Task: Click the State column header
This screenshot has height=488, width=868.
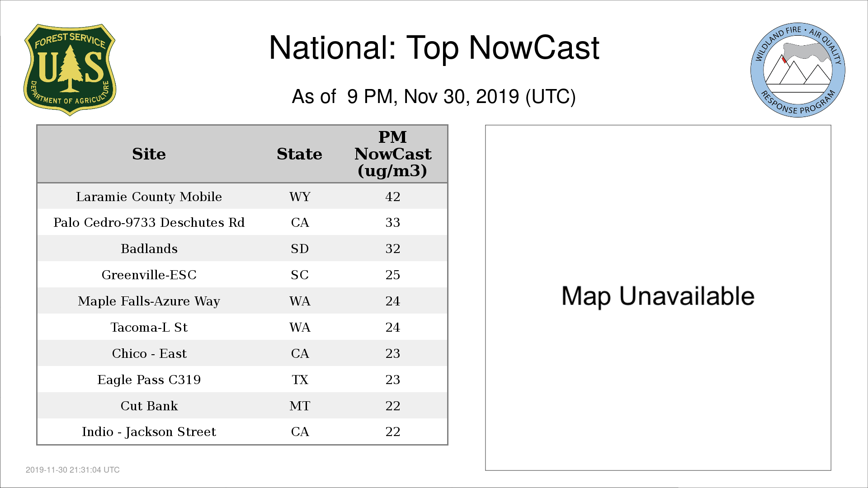Action: [299, 154]
